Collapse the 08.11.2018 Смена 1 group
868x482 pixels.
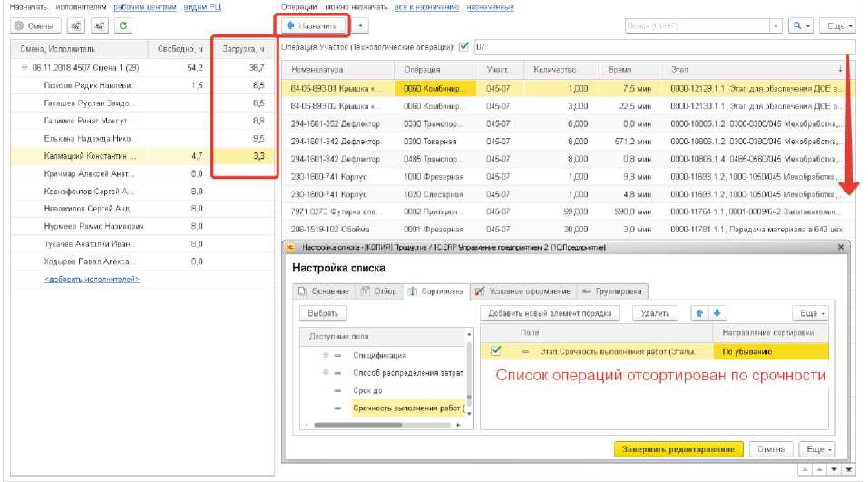[24, 68]
